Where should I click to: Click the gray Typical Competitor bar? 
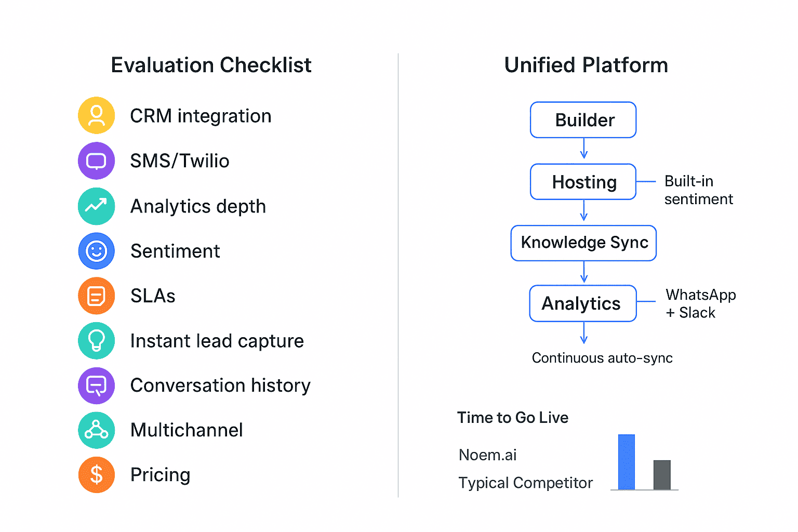coord(662,474)
